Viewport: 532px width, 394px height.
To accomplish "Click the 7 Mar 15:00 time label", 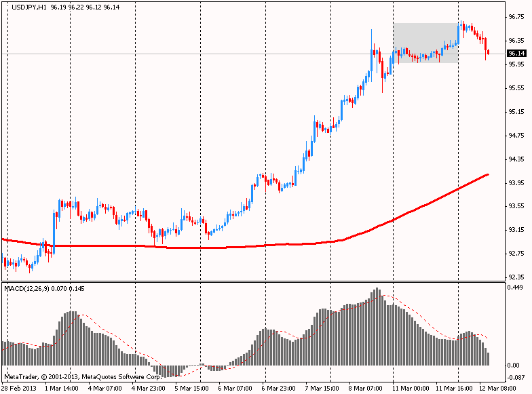I will [x=322, y=388].
